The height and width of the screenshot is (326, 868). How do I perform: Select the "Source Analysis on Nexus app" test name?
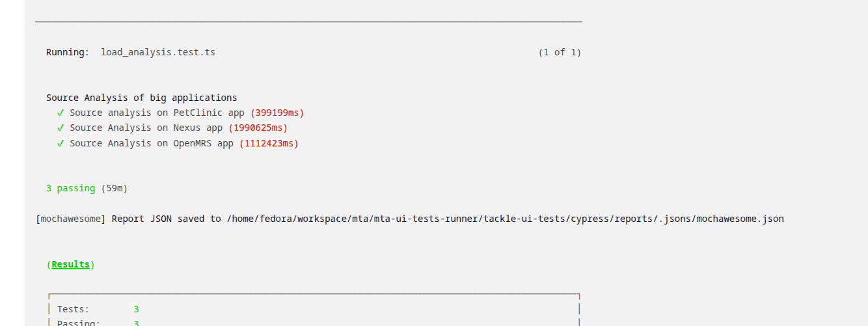pyautogui.click(x=146, y=128)
